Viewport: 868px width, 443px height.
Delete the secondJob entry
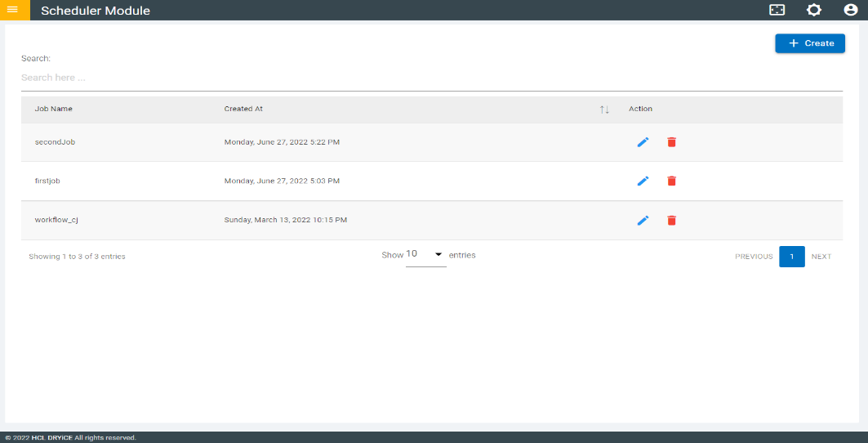click(671, 142)
